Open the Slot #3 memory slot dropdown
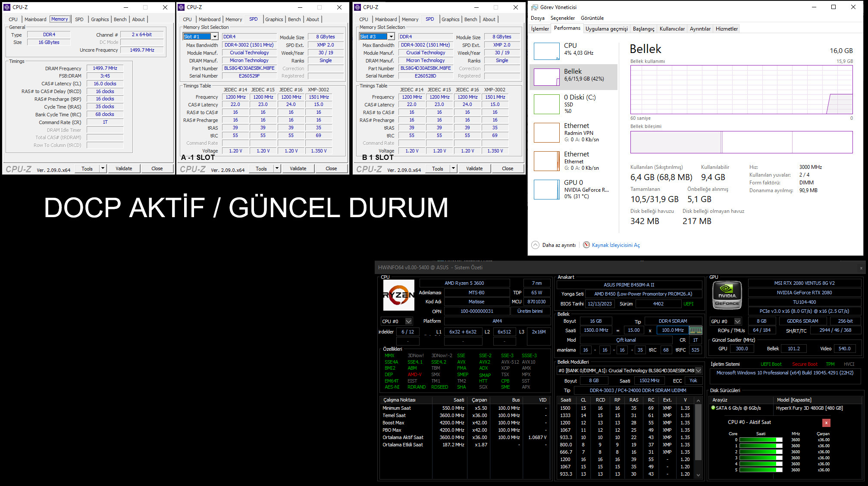Image resolution: width=868 pixels, height=486 pixels. (391, 37)
